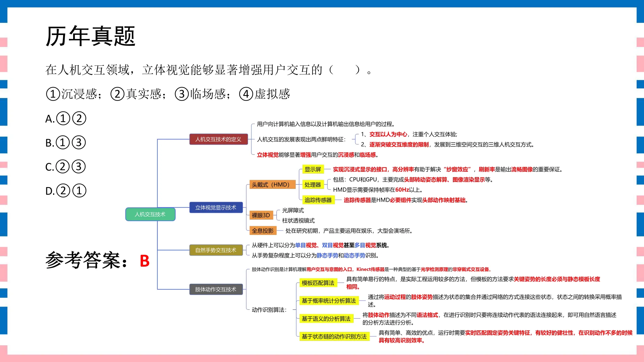Select answer option B.①③
This screenshot has width=644, height=362.
pyautogui.click(x=66, y=143)
